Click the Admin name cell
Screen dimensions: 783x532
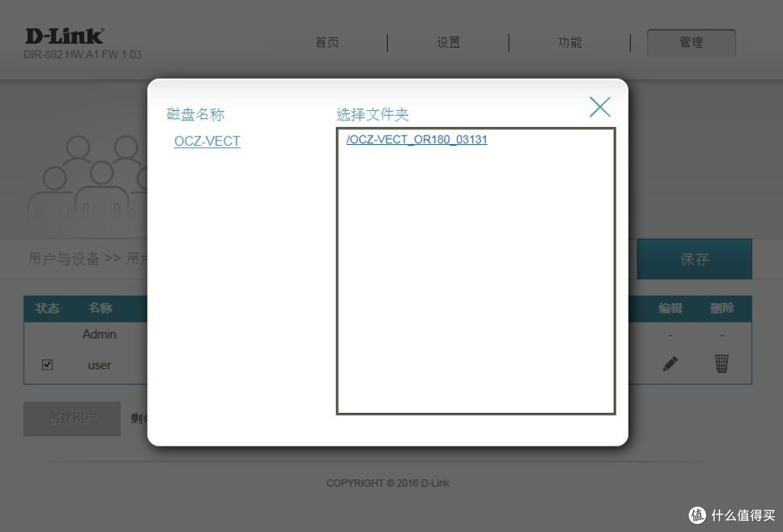[99, 334]
